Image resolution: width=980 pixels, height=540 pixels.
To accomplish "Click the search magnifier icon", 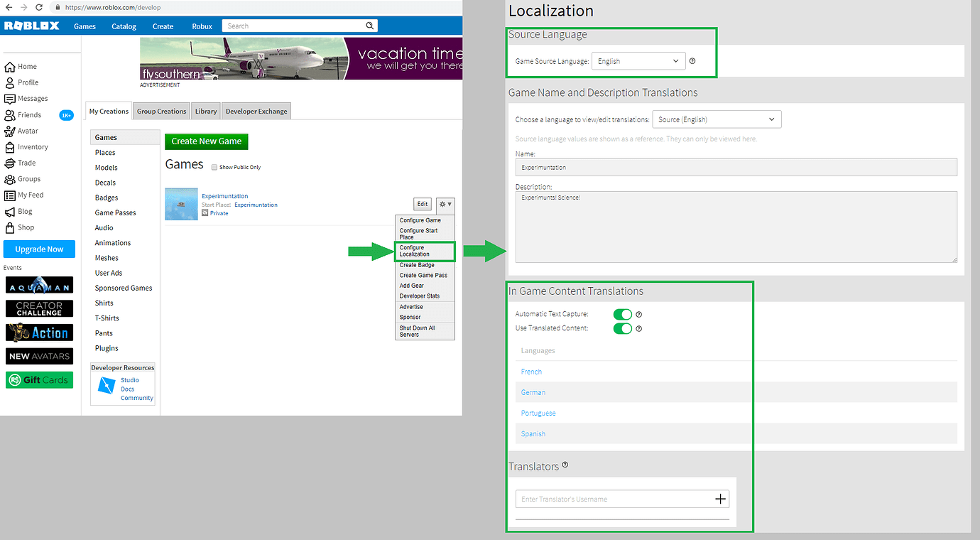I will (370, 26).
